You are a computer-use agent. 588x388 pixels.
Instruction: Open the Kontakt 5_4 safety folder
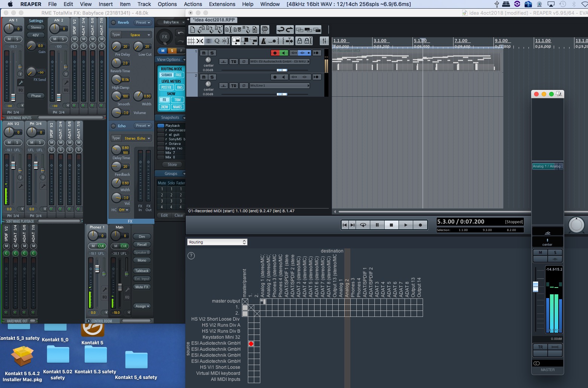(x=136, y=360)
